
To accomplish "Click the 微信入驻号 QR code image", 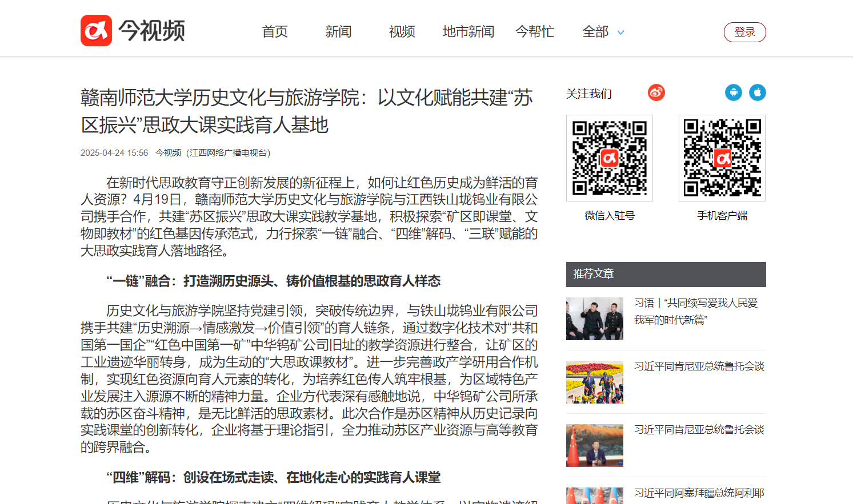I will (610, 158).
